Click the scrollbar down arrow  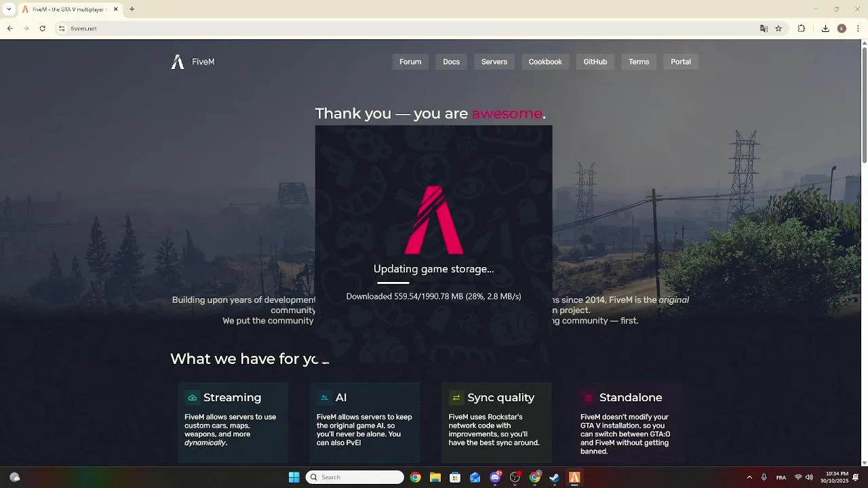pyautogui.click(x=864, y=463)
